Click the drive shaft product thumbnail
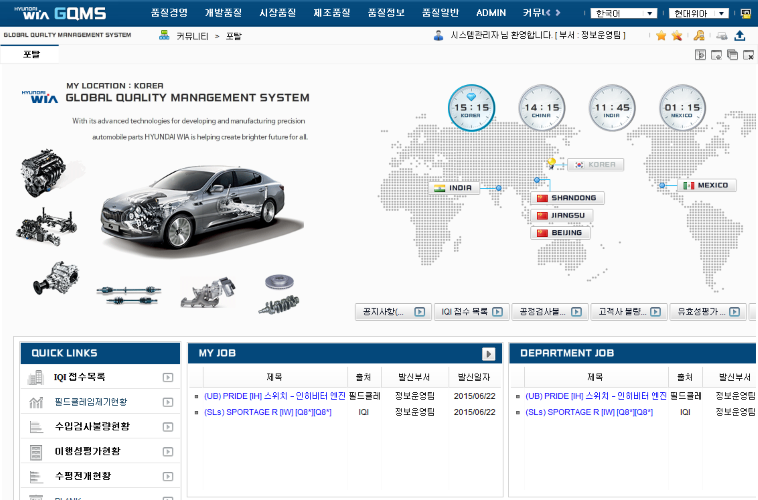The image size is (758, 500). tap(129, 295)
